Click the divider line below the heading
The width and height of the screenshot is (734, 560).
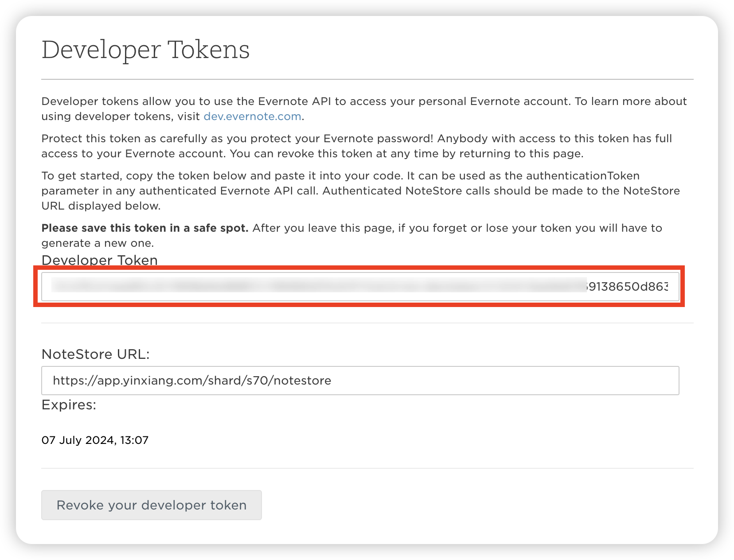pos(367,80)
